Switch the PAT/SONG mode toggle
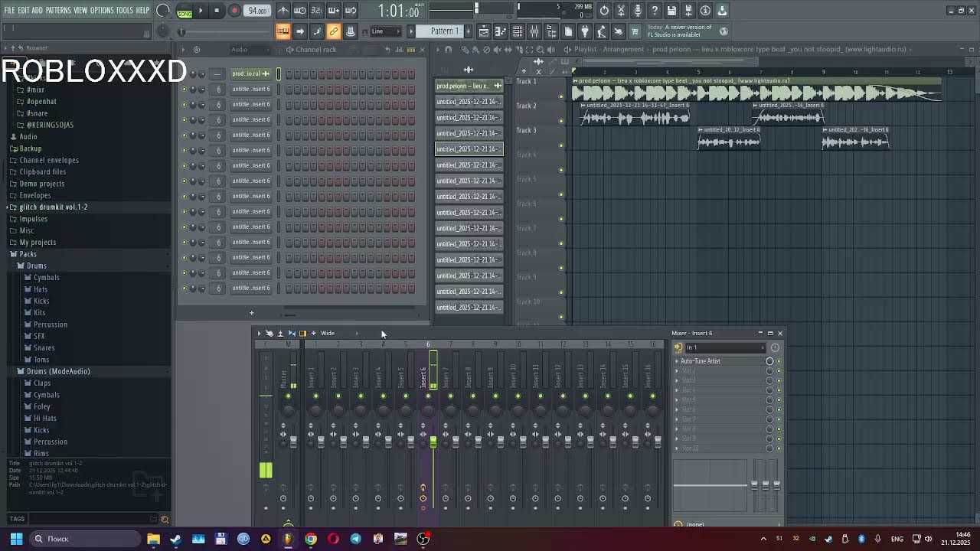This screenshot has width=980, height=551. point(185,11)
